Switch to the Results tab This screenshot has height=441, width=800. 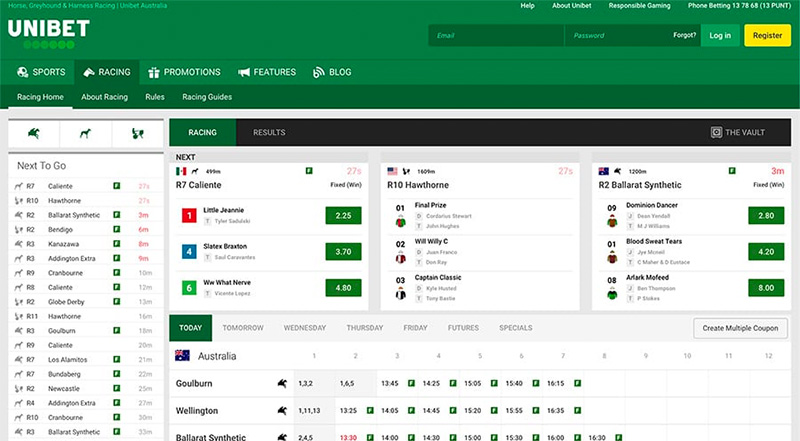pos(269,132)
